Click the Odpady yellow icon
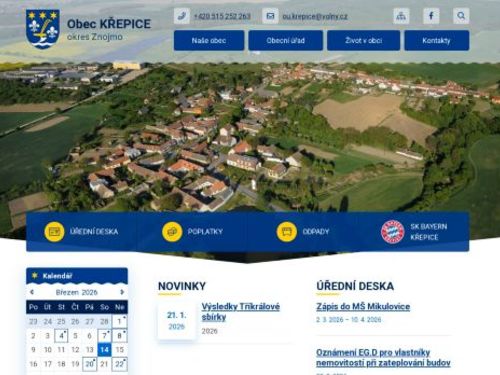 pyautogui.click(x=287, y=232)
